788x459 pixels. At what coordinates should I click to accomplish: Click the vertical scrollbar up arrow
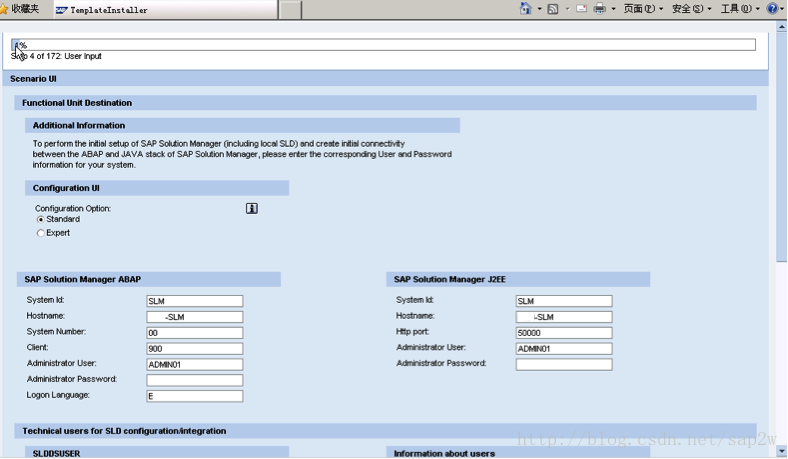tap(781, 27)
